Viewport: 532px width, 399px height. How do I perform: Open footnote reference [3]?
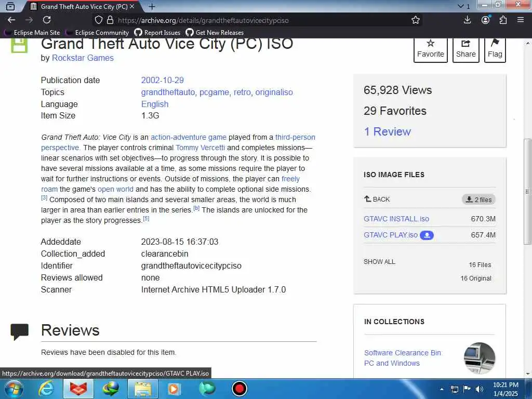point(44,197)
